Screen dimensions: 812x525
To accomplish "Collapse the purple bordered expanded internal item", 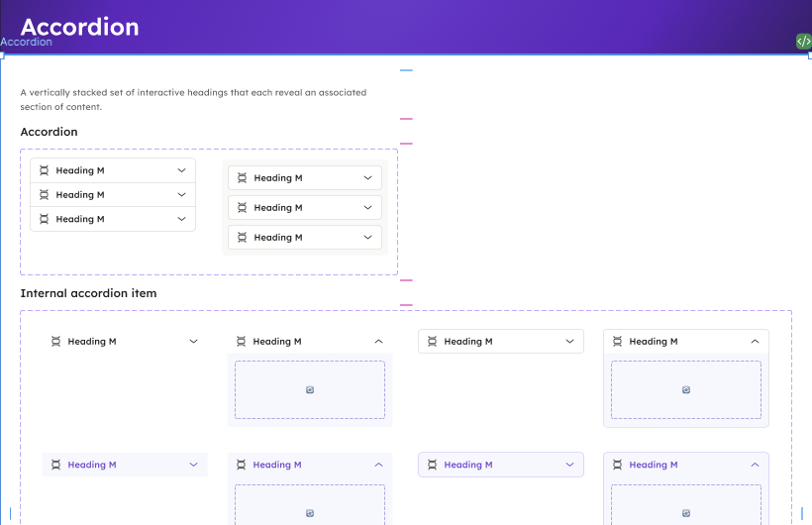I will click(x=755, y=465).
